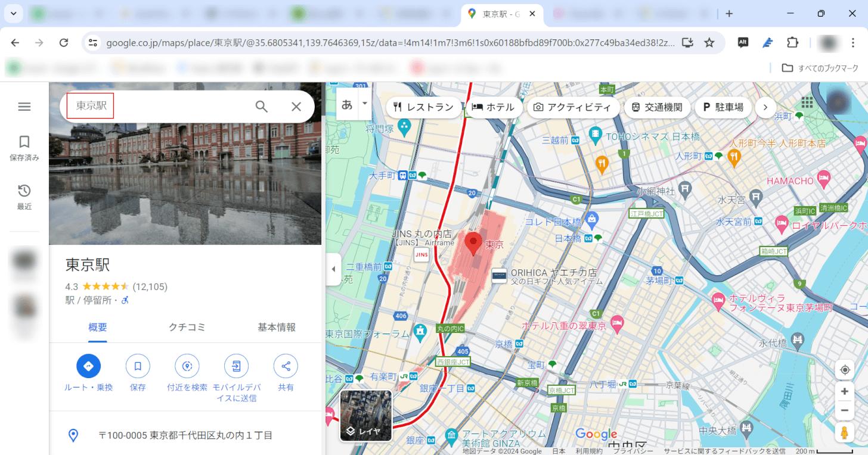The image size is (868, 455).
Task: Select the Activities (アクティビティ) chip
Action: 572,107
